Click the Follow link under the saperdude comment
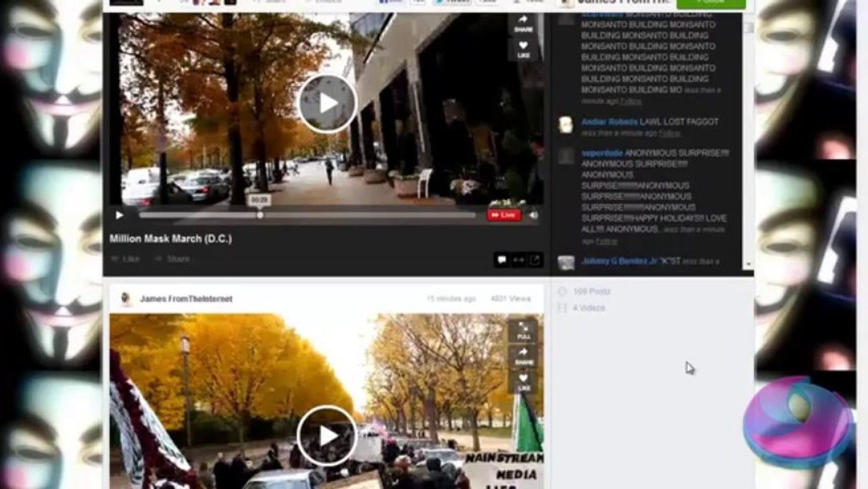868x489 pixels. [x=607, y=241]
